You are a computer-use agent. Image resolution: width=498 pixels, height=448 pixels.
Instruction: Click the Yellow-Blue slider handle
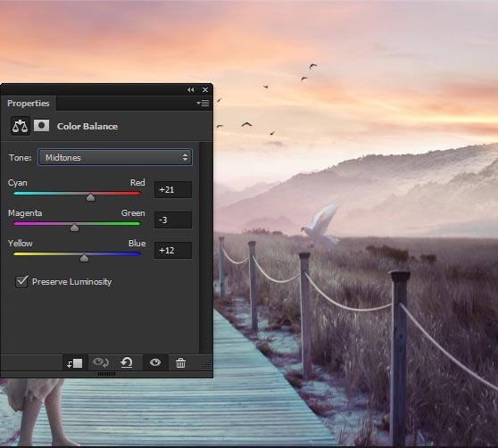84,258
